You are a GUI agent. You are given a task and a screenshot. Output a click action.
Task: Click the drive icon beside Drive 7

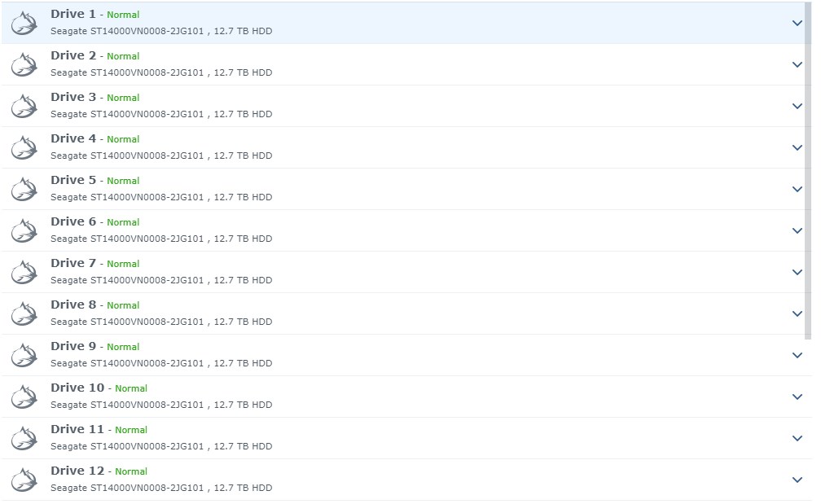click(24, 273)
